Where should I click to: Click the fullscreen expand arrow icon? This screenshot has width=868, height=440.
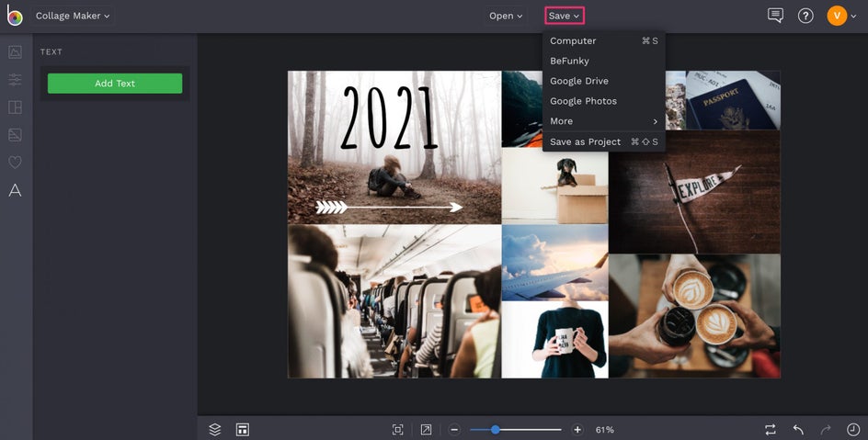[x=426, y=430]
